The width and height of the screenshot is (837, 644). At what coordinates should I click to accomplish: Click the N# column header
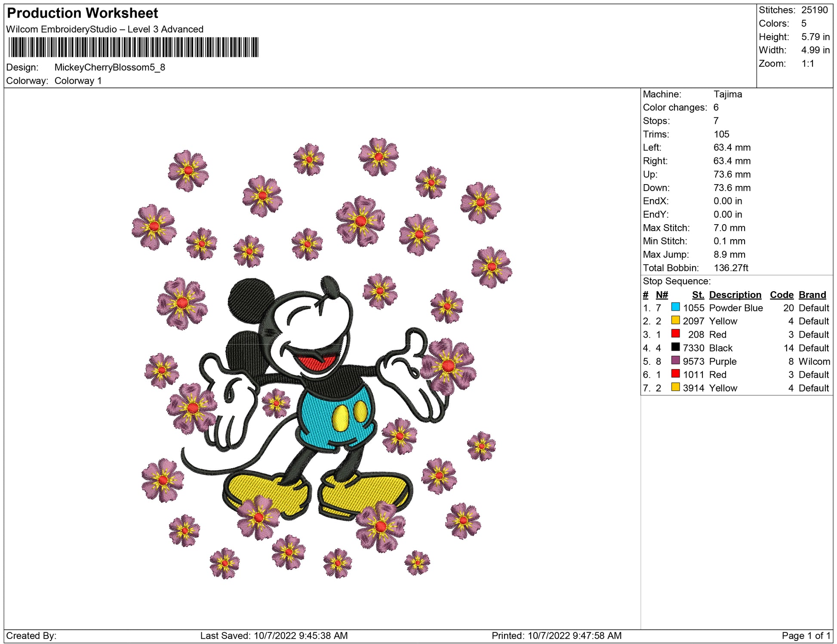[662, 295]
